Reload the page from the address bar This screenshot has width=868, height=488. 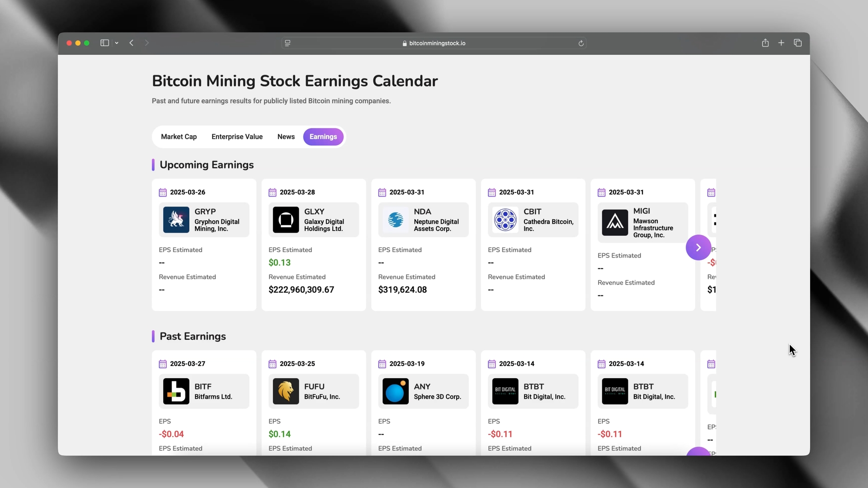point(581,43)
